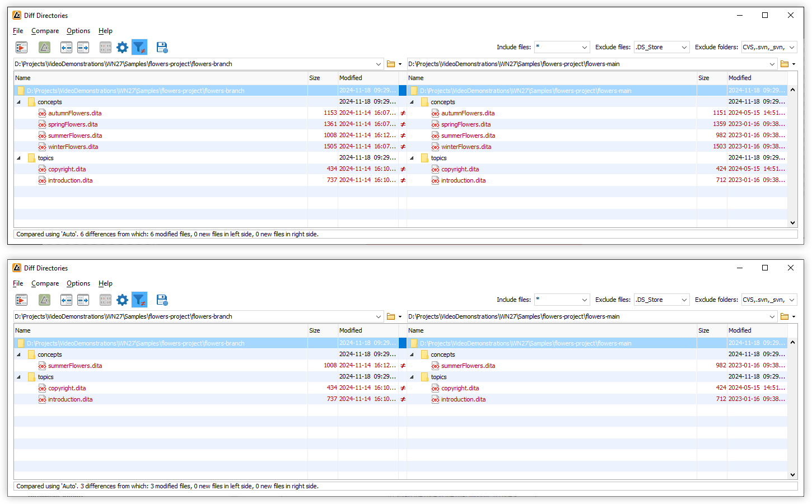Sort by right Modified column, upper window
Image resolution: width=812 pixels, height=504 pixels.
click(757, 78)
